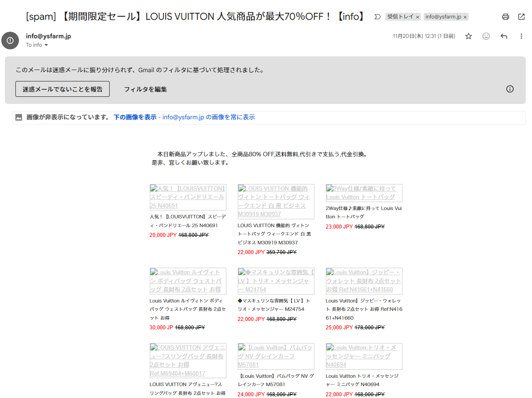Viewport: 532px width, 398px height.
Task: Open the トリオ・メッセンジャー M24754 product image
Action: (276, 281)
